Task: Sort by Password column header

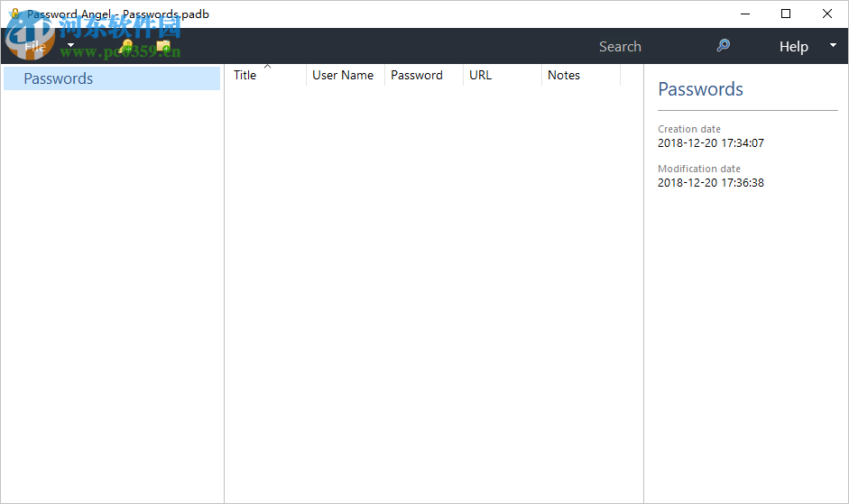Action: (423, 75)
